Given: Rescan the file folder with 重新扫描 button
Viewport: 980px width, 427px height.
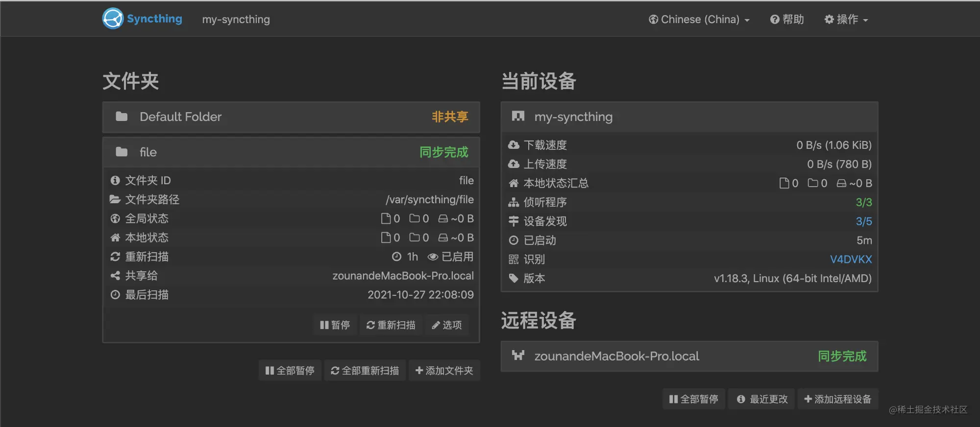Looking at the screenshot, I should point(391,325).
